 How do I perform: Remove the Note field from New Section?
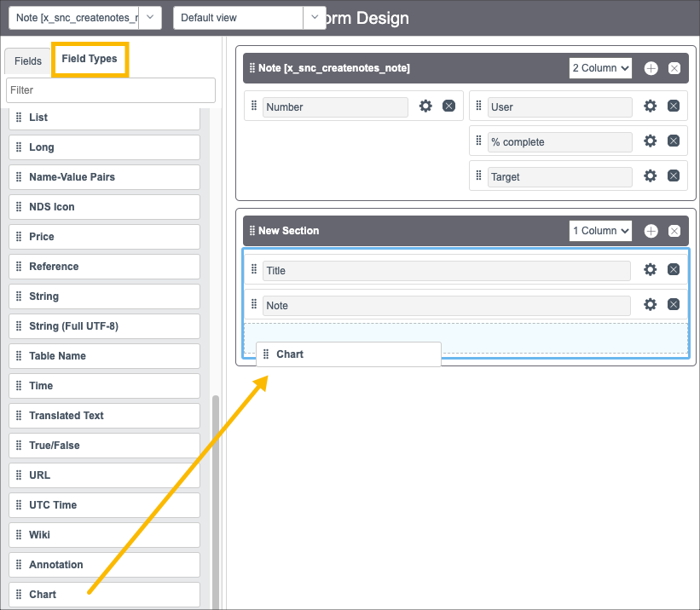tap(674, 304)
